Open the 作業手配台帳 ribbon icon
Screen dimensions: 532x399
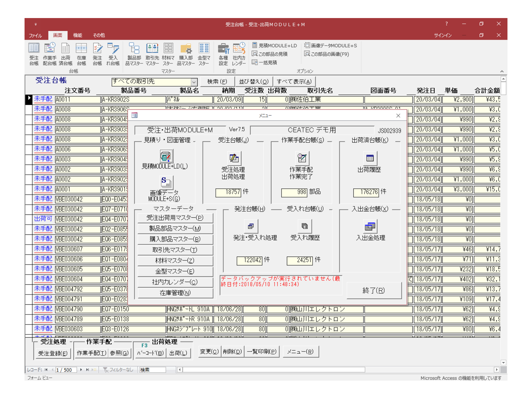tap(49, 54)
